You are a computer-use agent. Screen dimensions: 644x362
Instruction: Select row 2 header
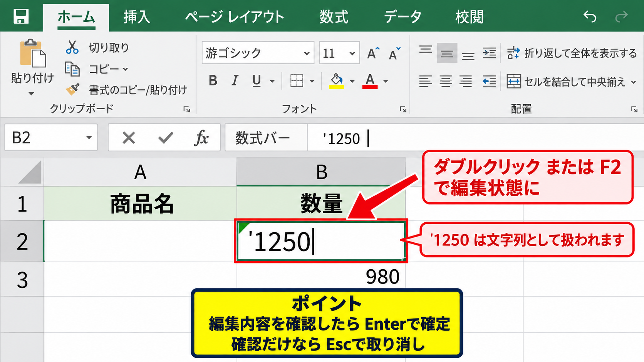[22, 242]
